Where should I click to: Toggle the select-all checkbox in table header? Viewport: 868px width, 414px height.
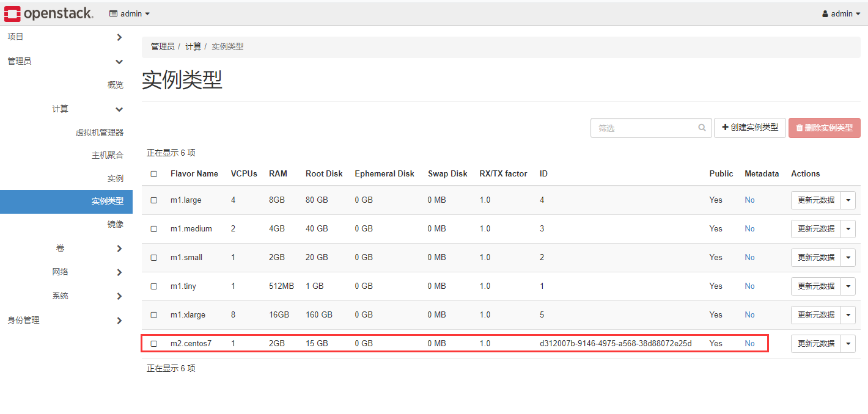tap(154, 174)
